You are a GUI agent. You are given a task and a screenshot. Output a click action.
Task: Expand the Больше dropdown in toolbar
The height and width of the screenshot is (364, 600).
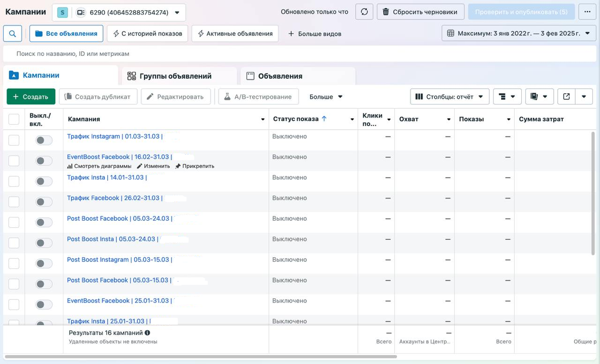pos(326,97)
